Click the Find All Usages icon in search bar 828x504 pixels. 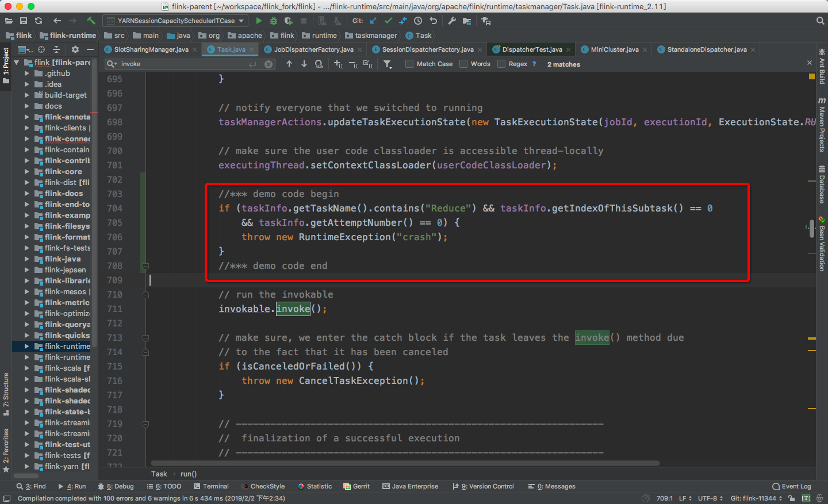tap(319, 64)
